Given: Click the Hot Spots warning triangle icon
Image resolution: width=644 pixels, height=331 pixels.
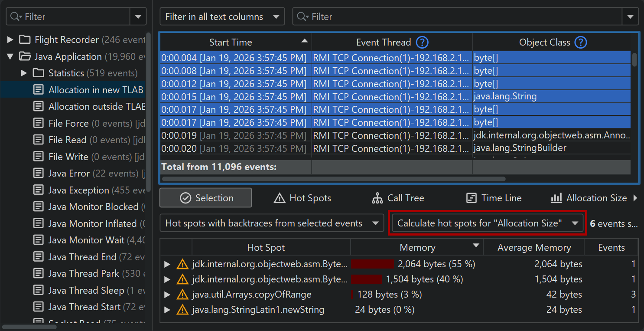Looking at the screenshot, I should pyautogui.click(x=280, y=198).
